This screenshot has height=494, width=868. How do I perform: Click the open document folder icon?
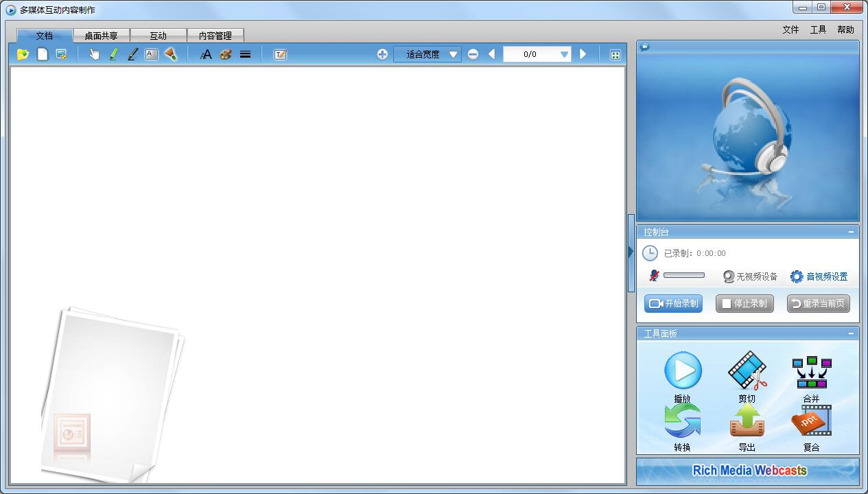point(23,54)
